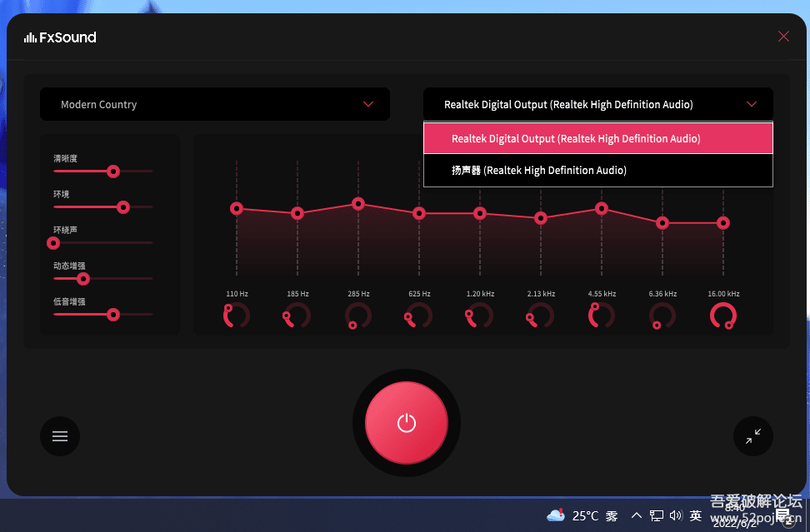Click the 1.20 kHz frequency knob
810x532 pixels.
pos(480,316)
